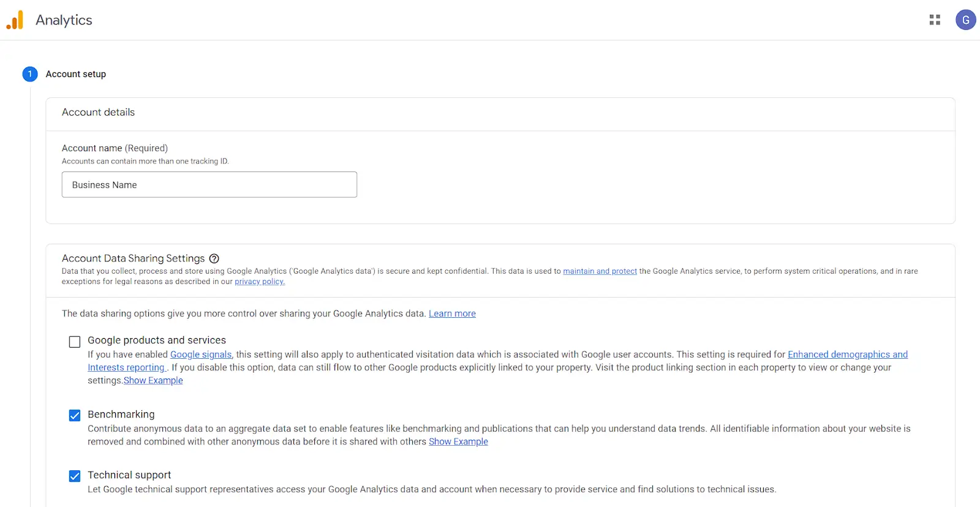Click the Account name (Required) label

(115, 148)
